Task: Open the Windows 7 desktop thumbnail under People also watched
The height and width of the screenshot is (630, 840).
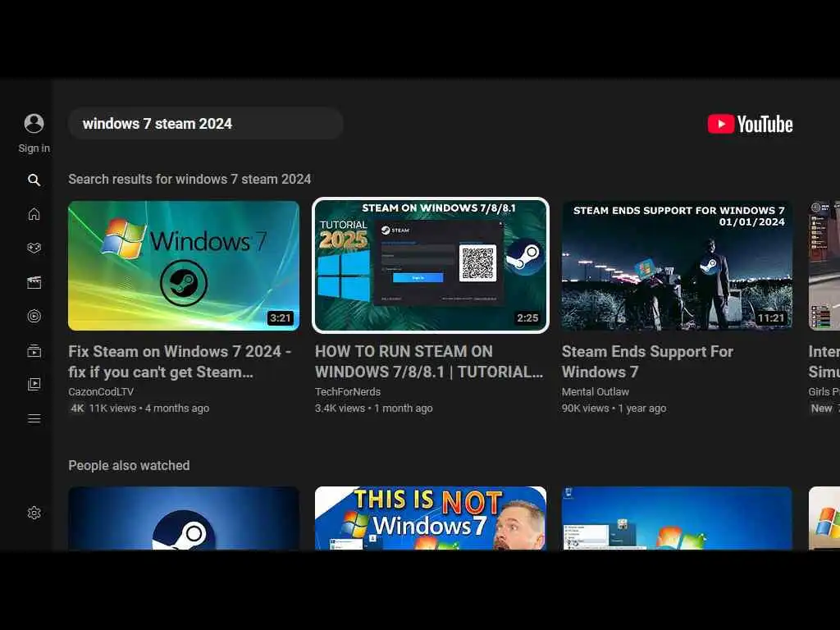Action: (677, 518)
